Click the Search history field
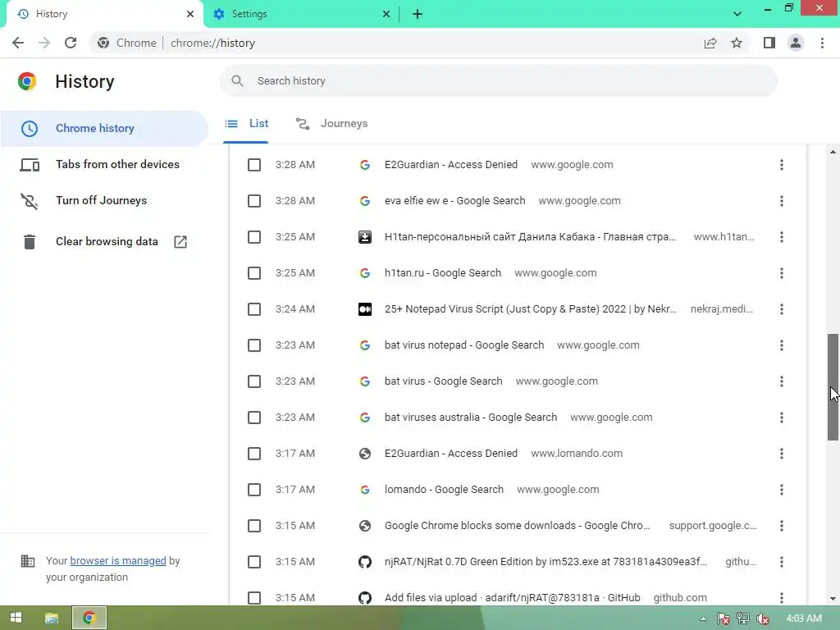The height and width of the screenshot is (630, 840). pyautogui.click(x=498, y=81)
